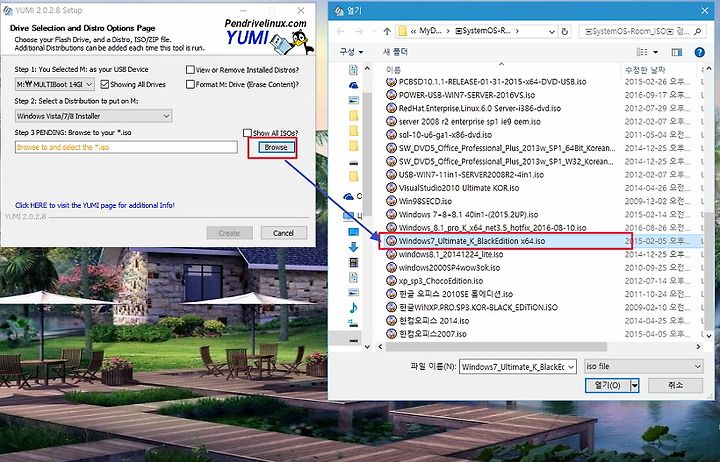Change the file view layout icon
This screenshot has width=720, height=462.
(642, 52)
